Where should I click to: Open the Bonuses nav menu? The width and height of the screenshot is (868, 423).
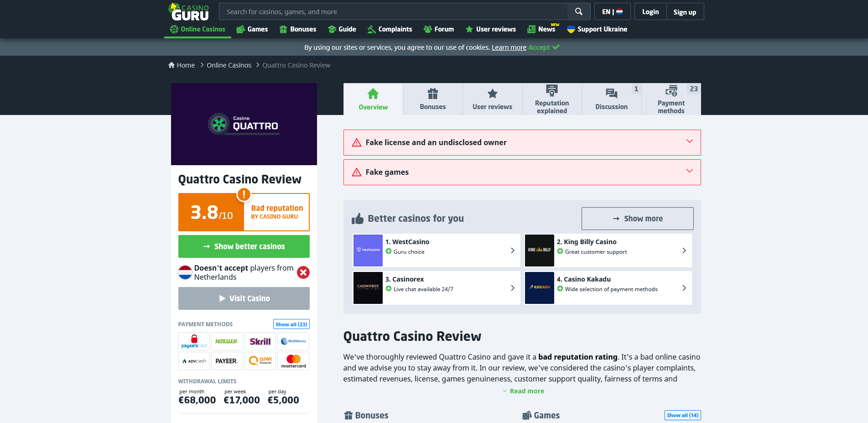pyautogui.click(x=298, y=29)
